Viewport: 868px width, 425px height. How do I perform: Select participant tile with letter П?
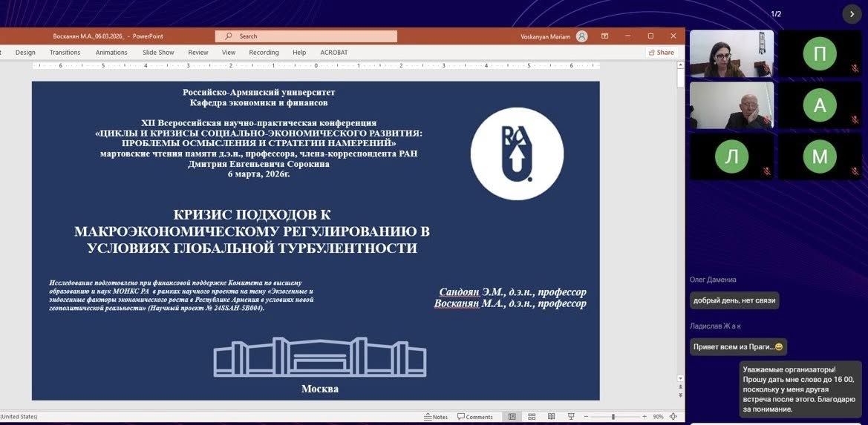pos(820,53)
